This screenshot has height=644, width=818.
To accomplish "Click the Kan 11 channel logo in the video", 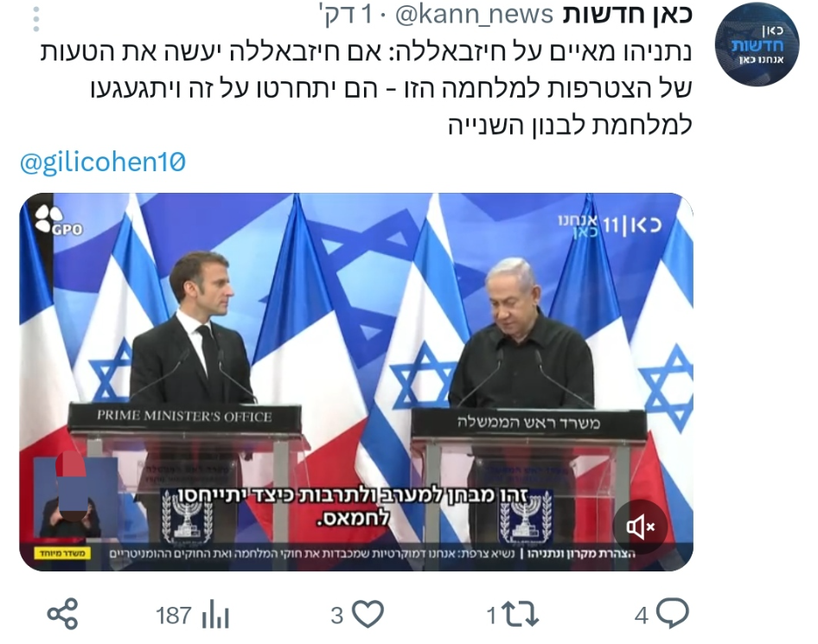I will point(610,226).
